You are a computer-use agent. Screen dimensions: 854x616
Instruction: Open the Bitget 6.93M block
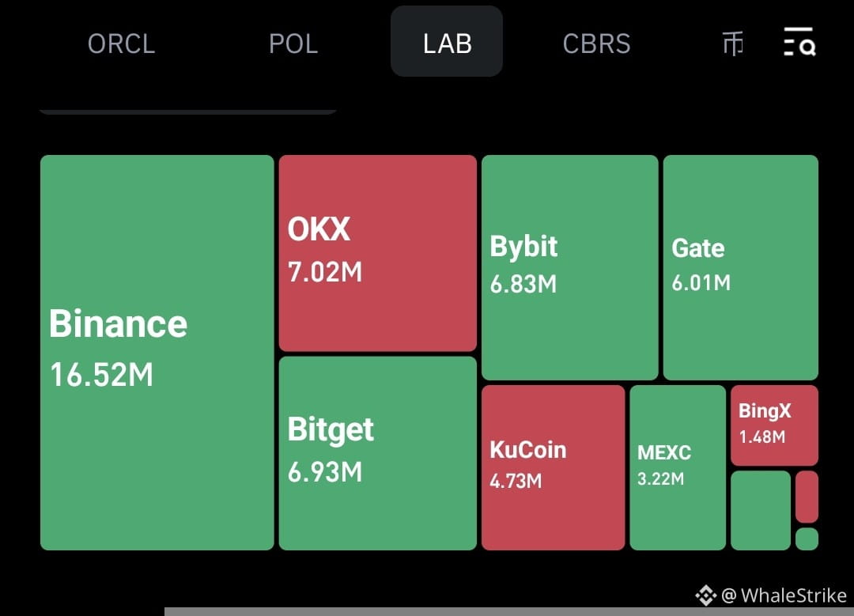point(377,453)
